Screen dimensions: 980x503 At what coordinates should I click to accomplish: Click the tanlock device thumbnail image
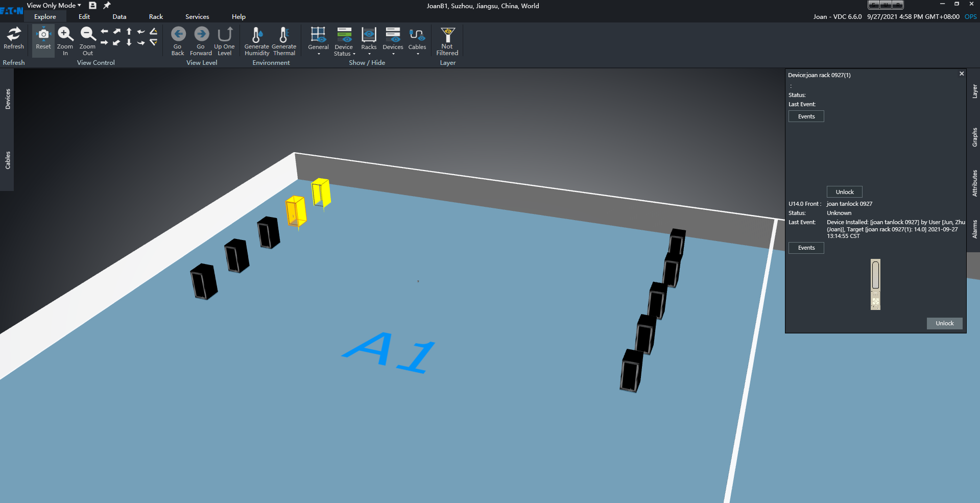(x=875, y=284)
